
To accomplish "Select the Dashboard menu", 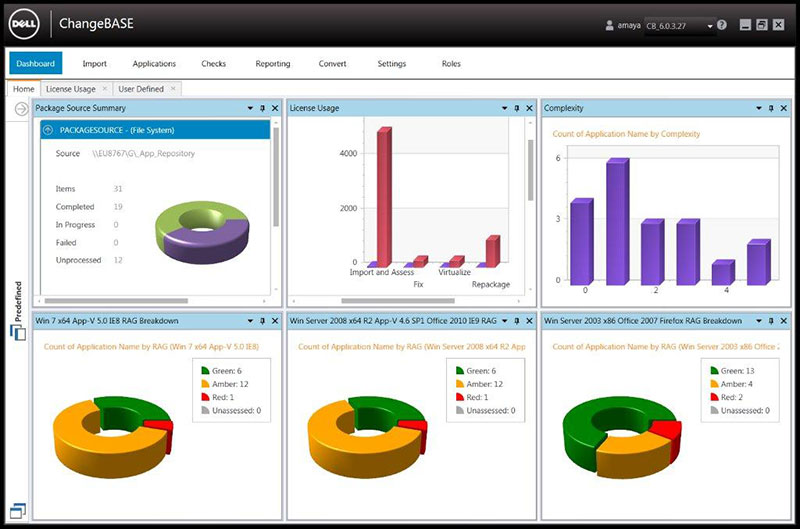I will [x=36, y=63].
